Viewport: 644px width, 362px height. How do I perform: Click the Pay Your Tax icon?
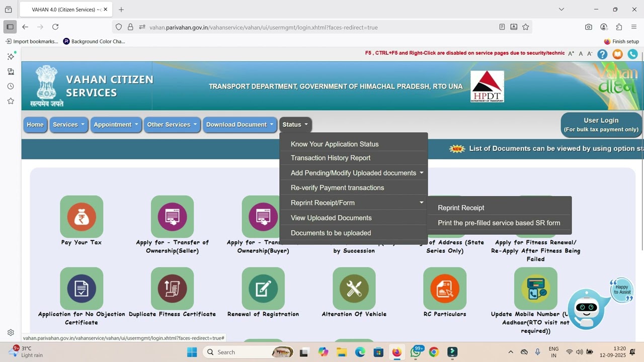82,217
